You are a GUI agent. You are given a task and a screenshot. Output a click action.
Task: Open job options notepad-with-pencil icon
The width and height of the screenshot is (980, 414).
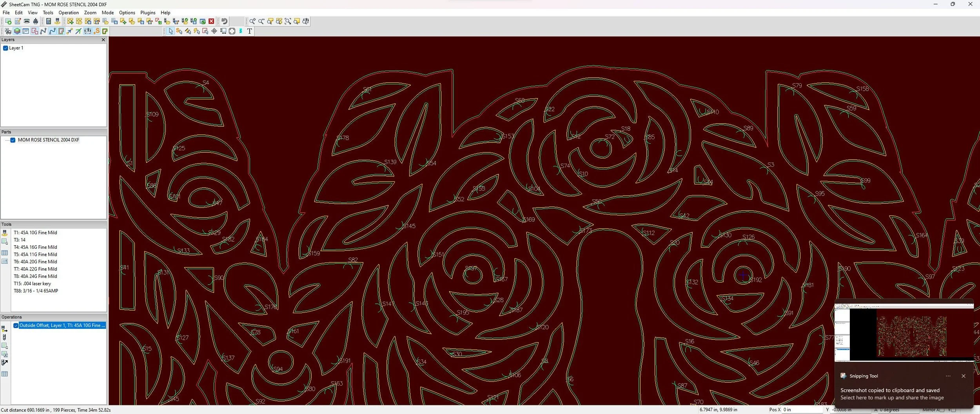pos(18,21)
